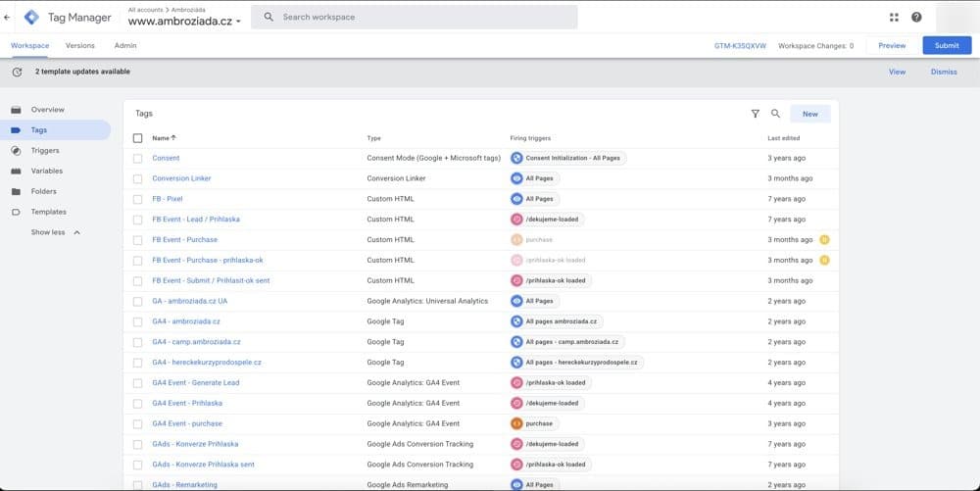This screenshot has width=980, height=491.
Task: Click the All pages ambroziada.cz trigger chip
Action: coord(557,321)
